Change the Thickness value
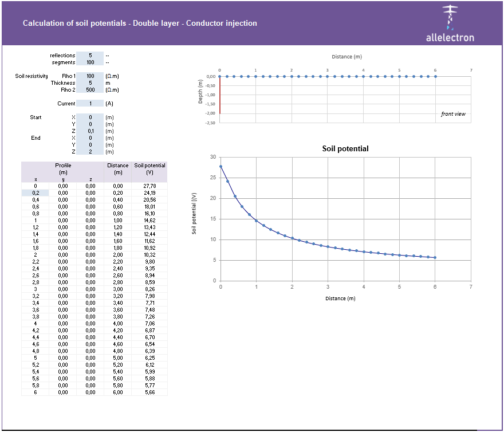Viewport: 504px width, 432px height. coord(92,83)
